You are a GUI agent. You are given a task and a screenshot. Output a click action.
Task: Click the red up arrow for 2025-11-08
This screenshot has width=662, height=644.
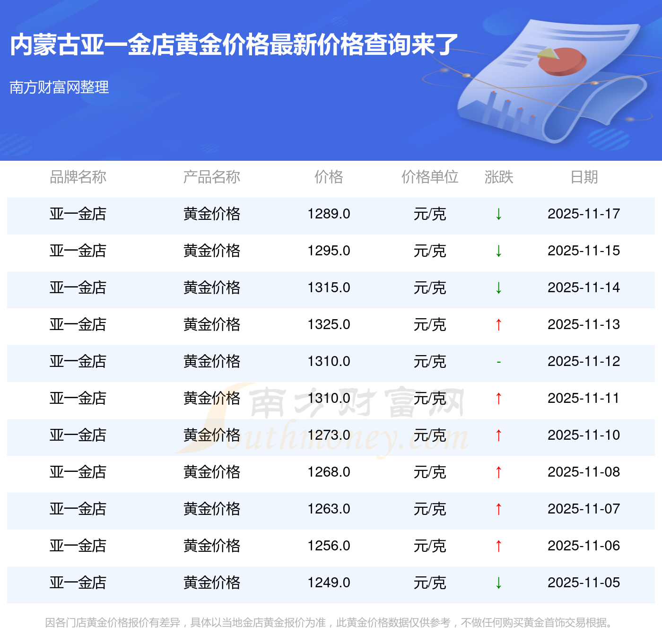(x=498, y=472)
